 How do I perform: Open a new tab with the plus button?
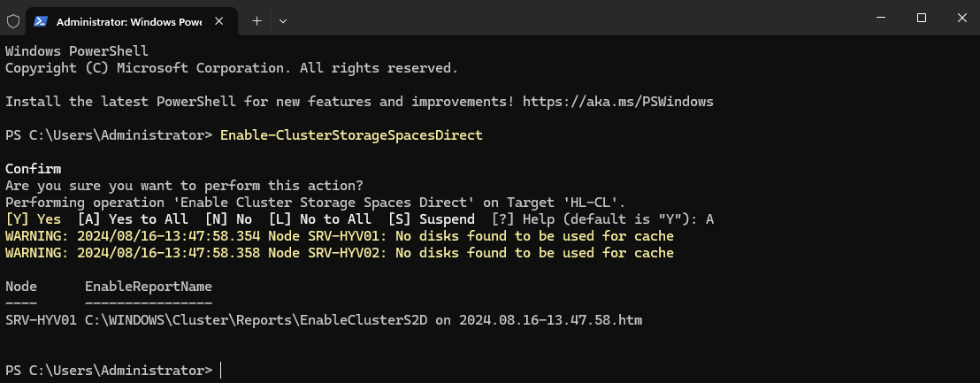(256, 20)
